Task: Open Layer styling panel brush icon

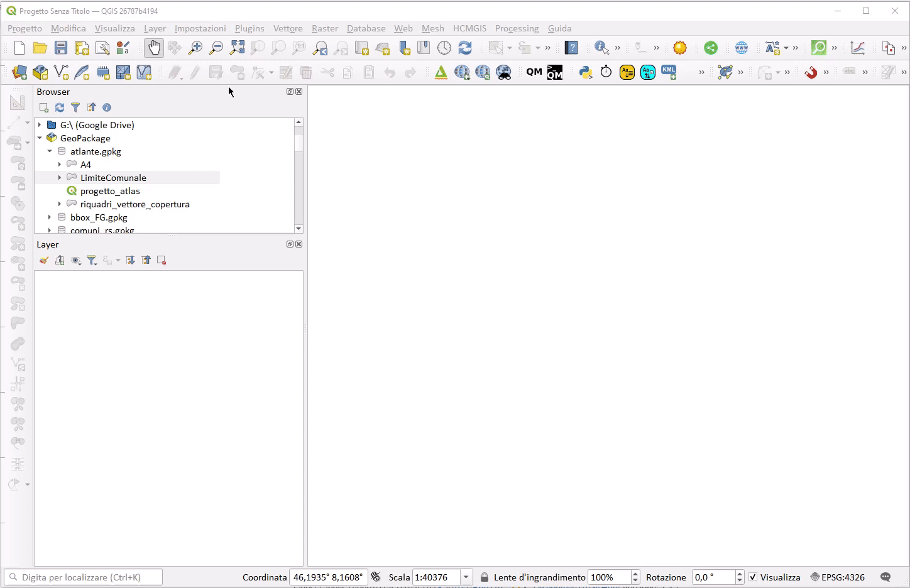Action: [43, 260]
